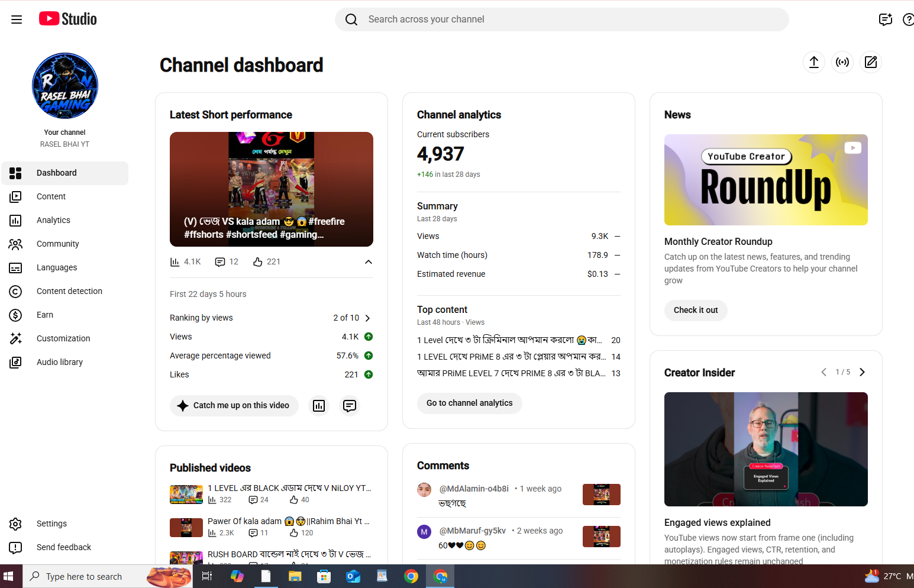Viewport: 914px width, 588px height.
Task: Open commenter @MbMaruf-gy5kv profile
Action: [x=473, y=531]
